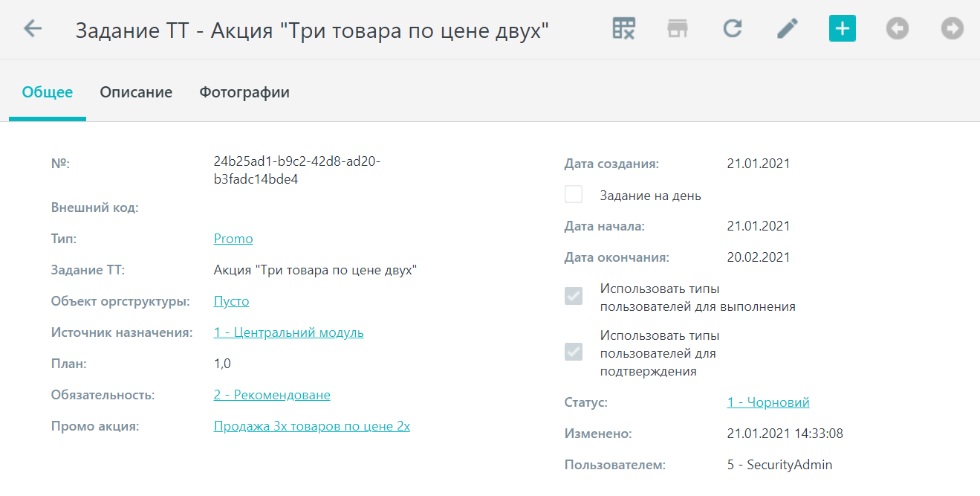Open the Фотографии tab
The image size is (980, 496).
pyautogui.click(x=244, y=92)
